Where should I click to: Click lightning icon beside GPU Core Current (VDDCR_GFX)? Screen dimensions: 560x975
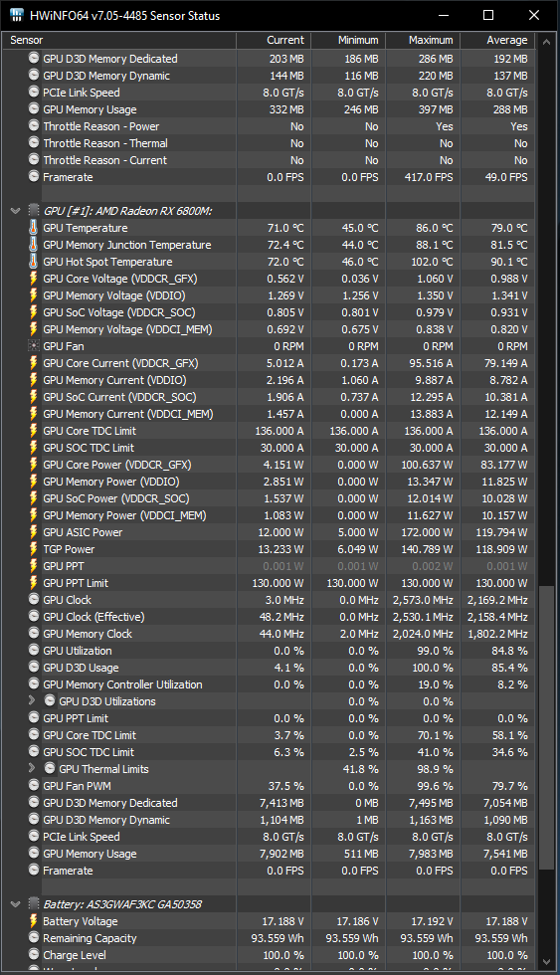coord(34,362)
